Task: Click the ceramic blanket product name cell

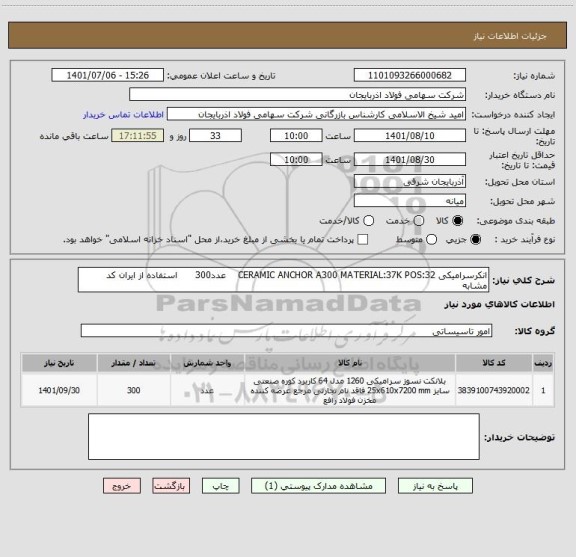Action: [350, 390]
